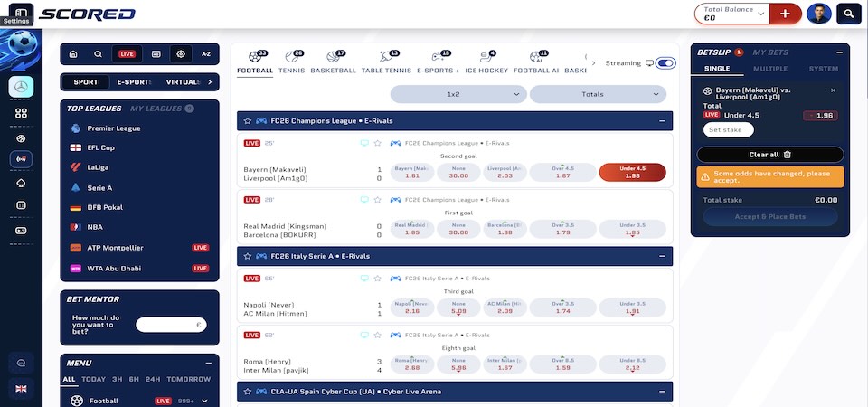Select the E-Sports + tab

click(x=439, y=62)
